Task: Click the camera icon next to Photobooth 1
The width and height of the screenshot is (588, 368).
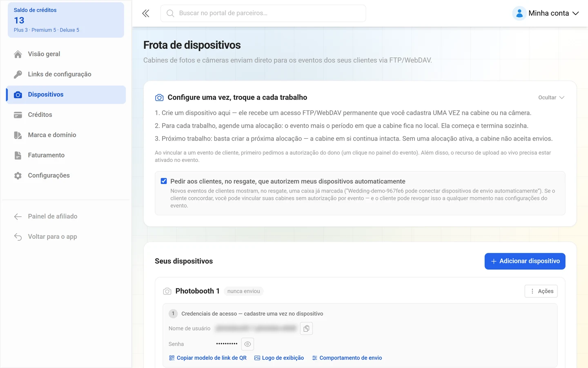Action: (x=167, y=291)
